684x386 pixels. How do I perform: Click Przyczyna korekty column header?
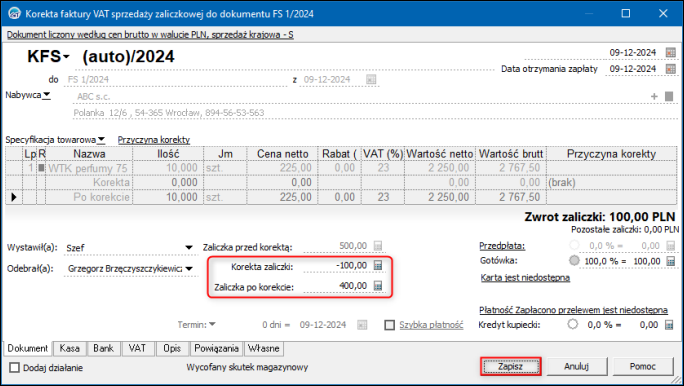(611, 154)
